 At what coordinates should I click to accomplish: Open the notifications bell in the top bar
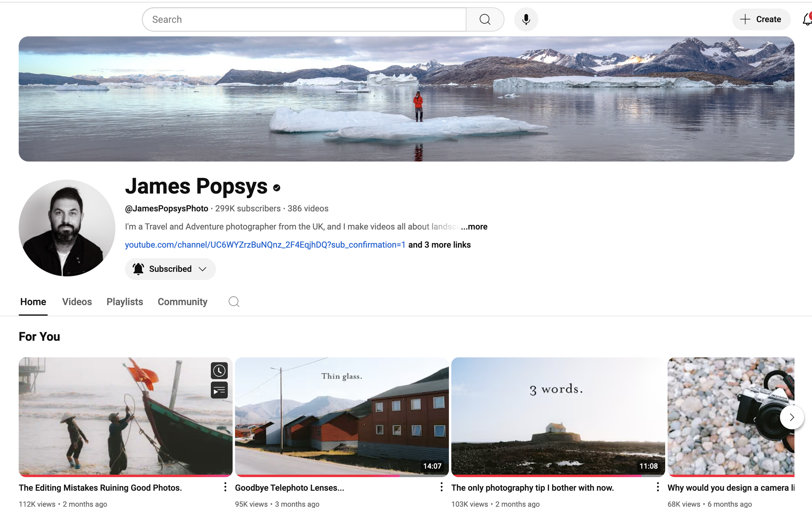pyautogui.click(x=807, y=20)
